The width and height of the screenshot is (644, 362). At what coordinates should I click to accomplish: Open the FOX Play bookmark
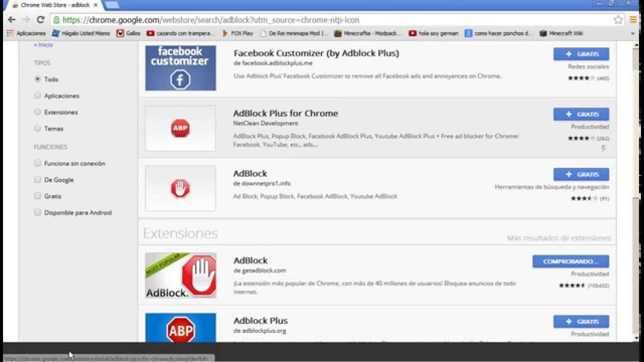pos(237,33)
